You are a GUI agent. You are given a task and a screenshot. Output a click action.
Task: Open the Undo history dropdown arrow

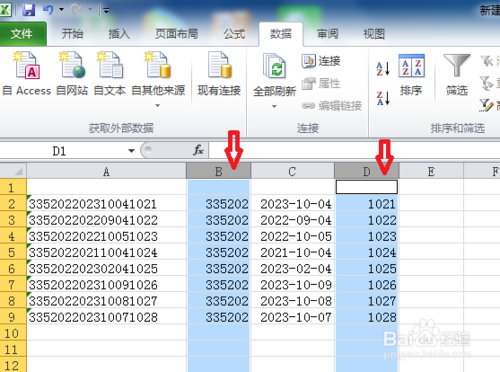click(x=61, y=10)
